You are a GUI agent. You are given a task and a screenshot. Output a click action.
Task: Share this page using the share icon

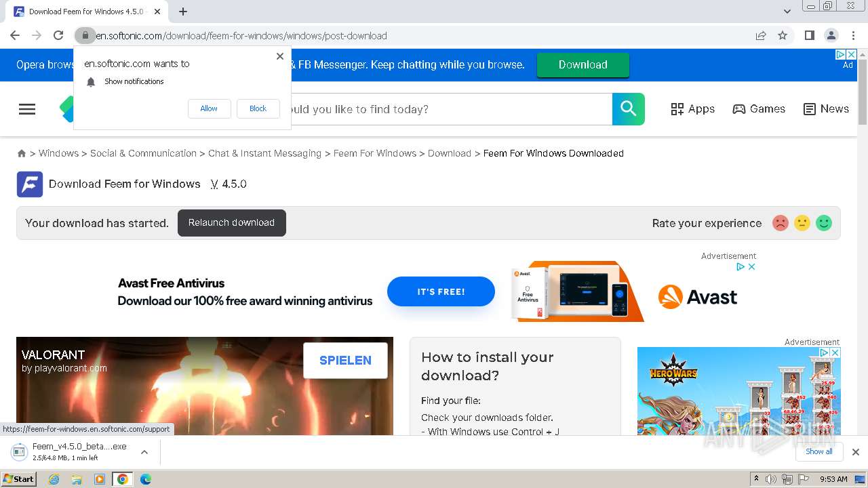761,35
